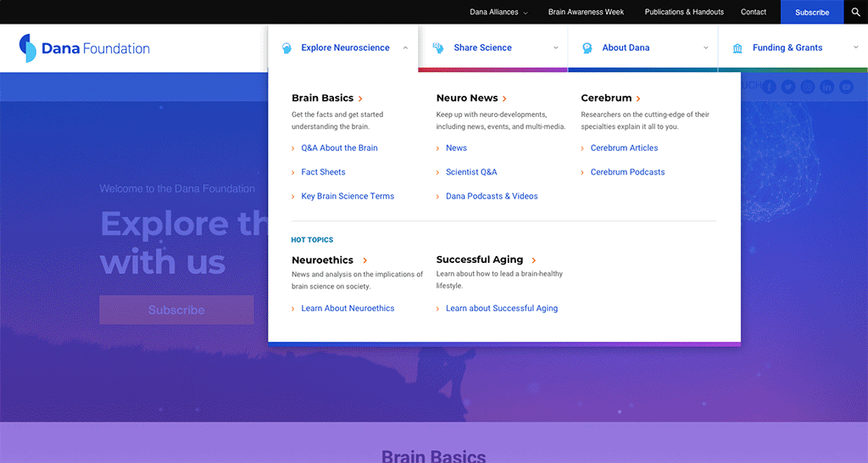Open the Contact page link
Viewport: 868px width, 463px height.
[754, 12]
